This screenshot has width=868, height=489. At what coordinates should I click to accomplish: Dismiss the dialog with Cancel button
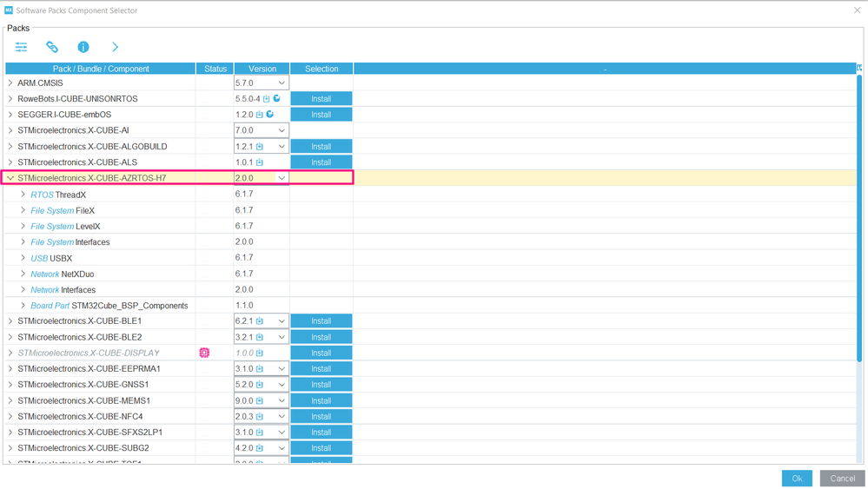point(843,479)
